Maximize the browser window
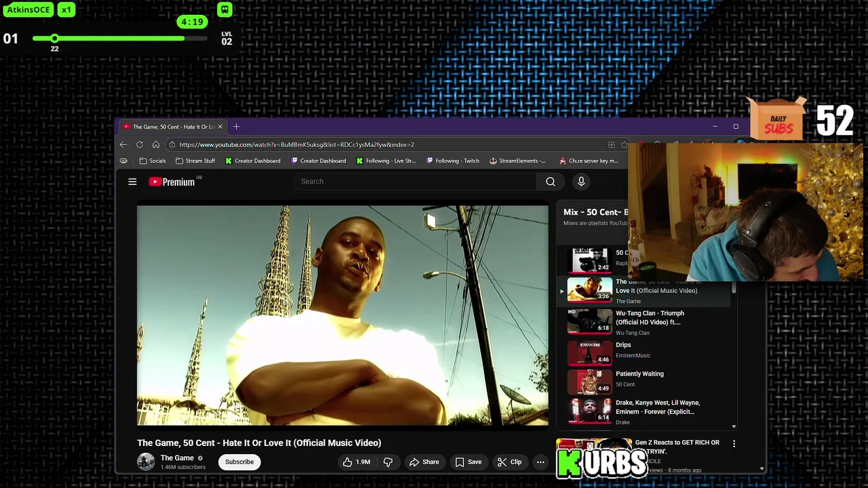 (x=736, y=127)
